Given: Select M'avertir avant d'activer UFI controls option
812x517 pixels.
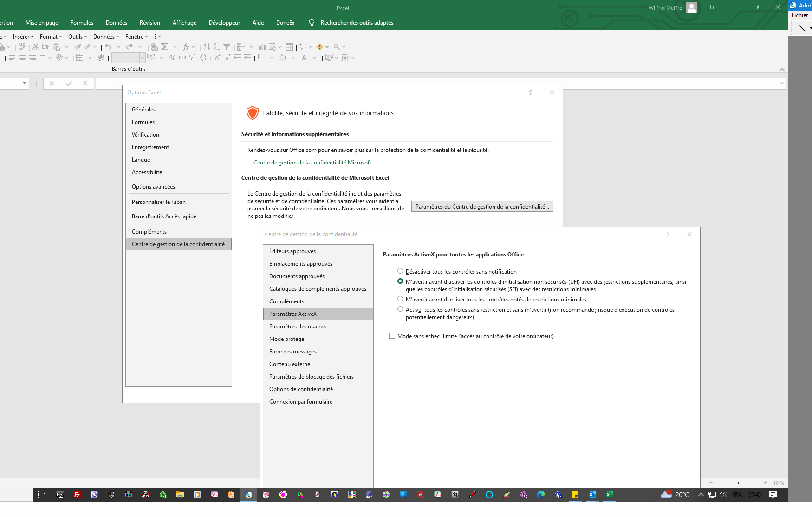Looking at the screenshot, I should pyautogui.click(x=400, y=281).
